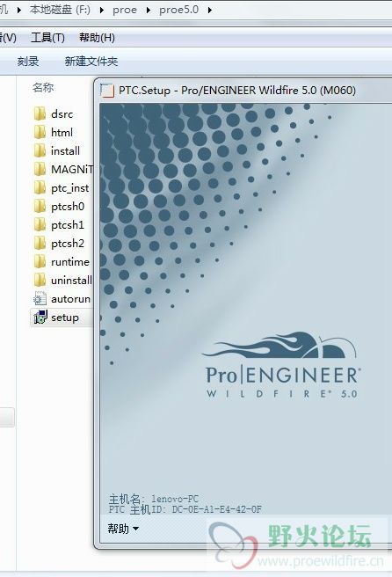Click 刻录 in Explorer toolbar

click(28, 62)
